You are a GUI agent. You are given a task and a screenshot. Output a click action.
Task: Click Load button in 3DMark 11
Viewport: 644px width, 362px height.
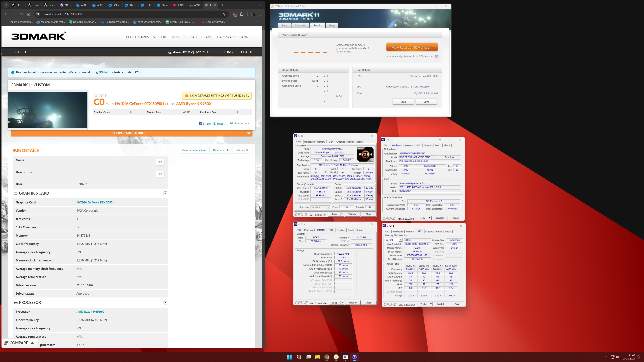[403, 102]
